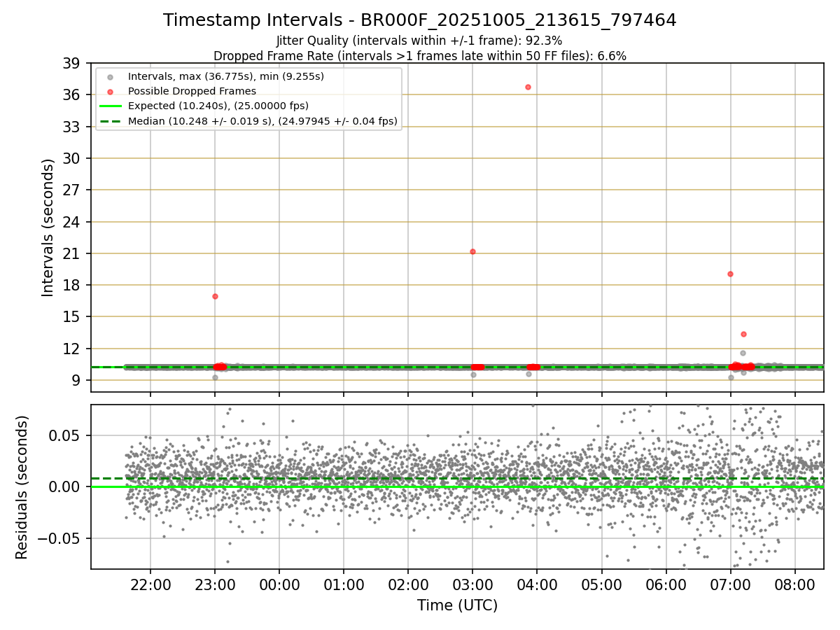Click the gray point below the line at 23:00
The width and height of the screenshot is (840, 630).
point(215,377)
